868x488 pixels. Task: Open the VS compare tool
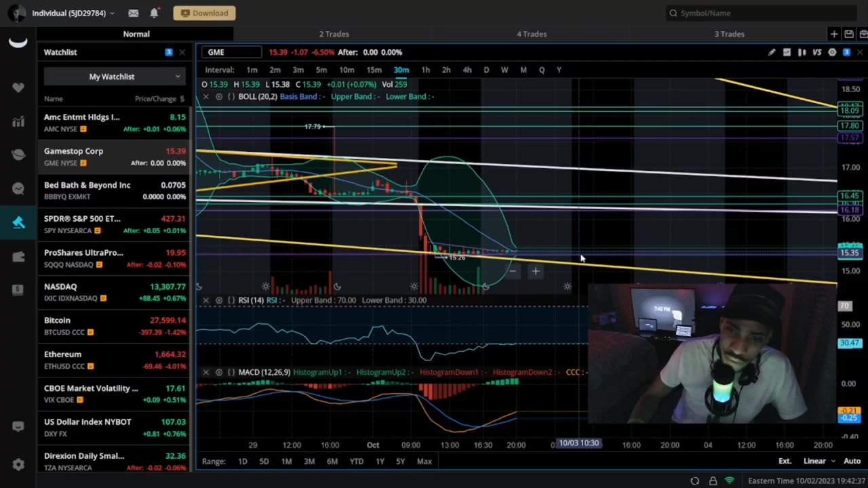point(817,52)
